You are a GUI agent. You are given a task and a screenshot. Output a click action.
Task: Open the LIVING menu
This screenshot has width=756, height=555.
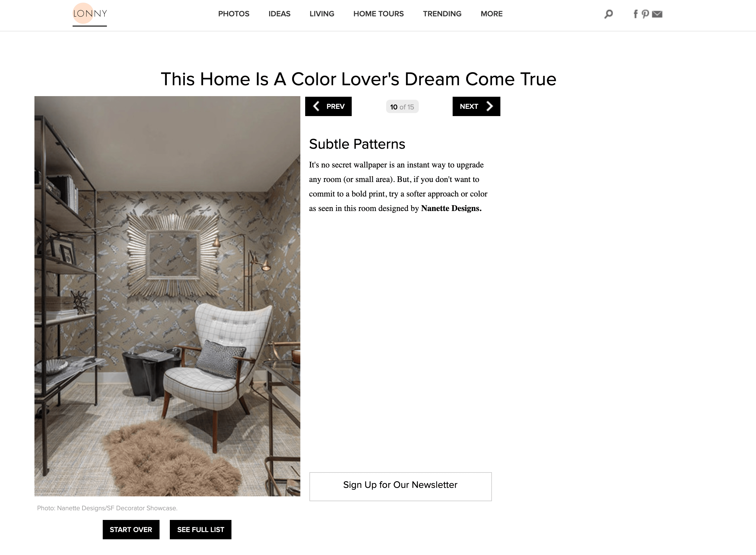322,14
